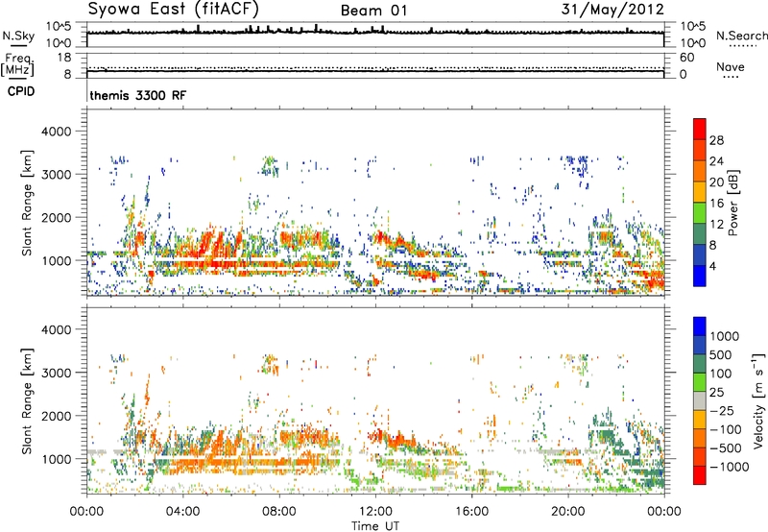768x532 pixels.
Task: Click the 18 frequency axis tick label
Action: (x=64, y=58)
